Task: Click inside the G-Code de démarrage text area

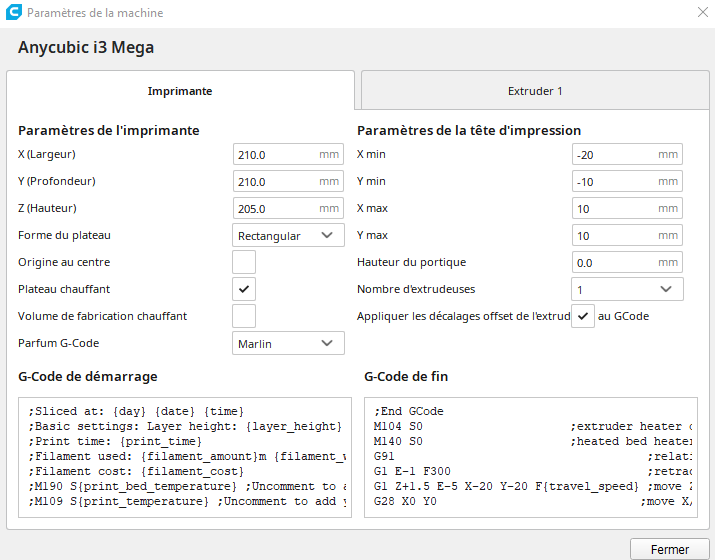Action: (185, 456)
